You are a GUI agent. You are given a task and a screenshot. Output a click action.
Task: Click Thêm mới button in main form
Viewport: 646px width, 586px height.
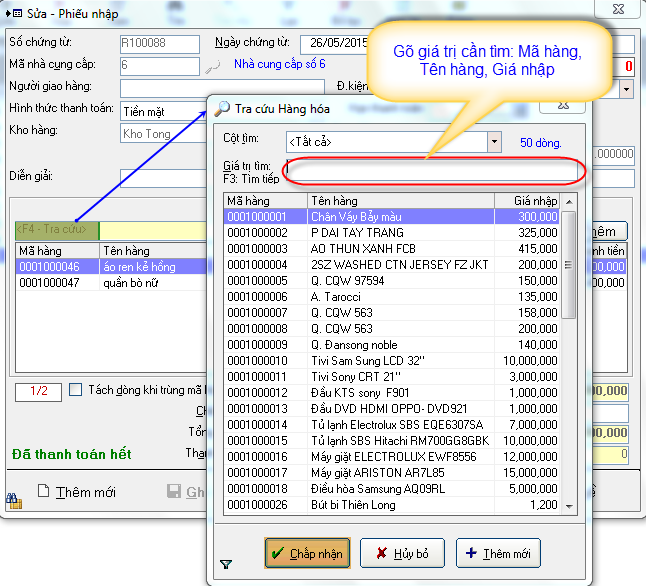pos(76,492)
